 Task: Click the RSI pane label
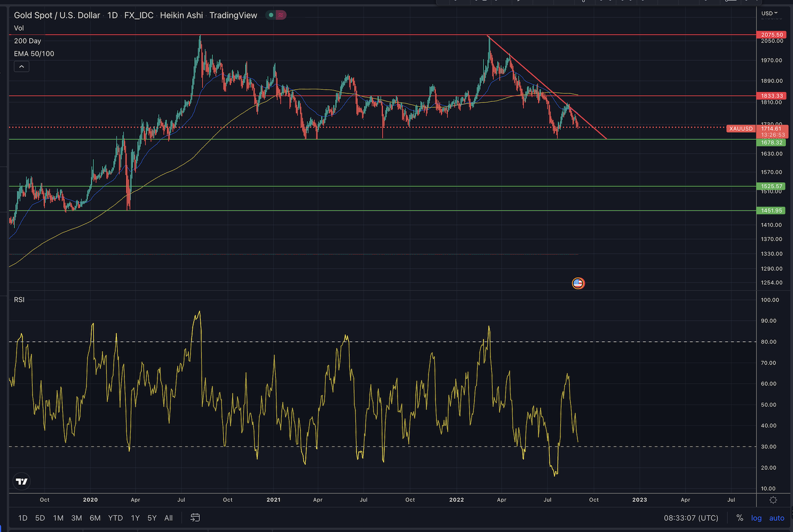pos(19,299)
